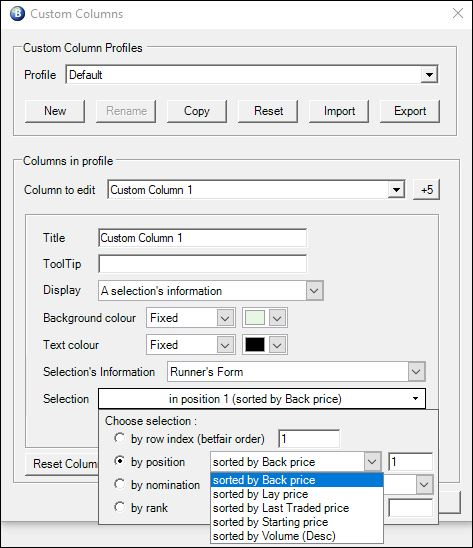Click the Import button
The image size is (473, 548).
[x=339, y=111]
